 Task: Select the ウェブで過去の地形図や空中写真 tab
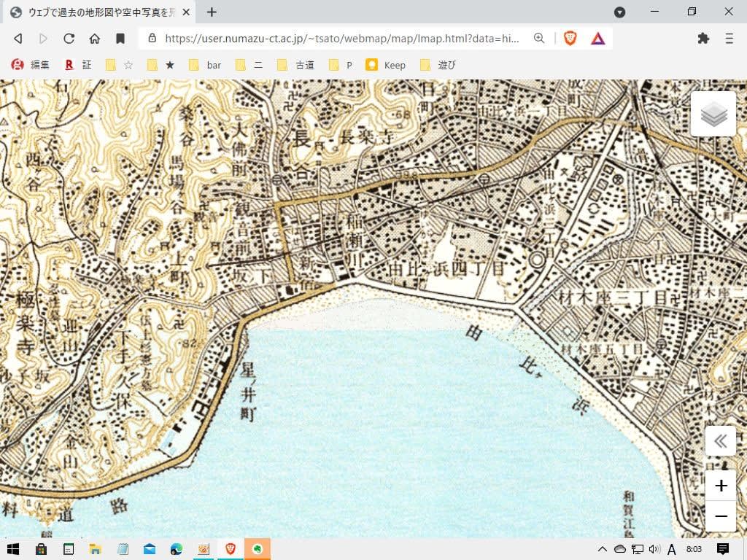coord(101,12)
